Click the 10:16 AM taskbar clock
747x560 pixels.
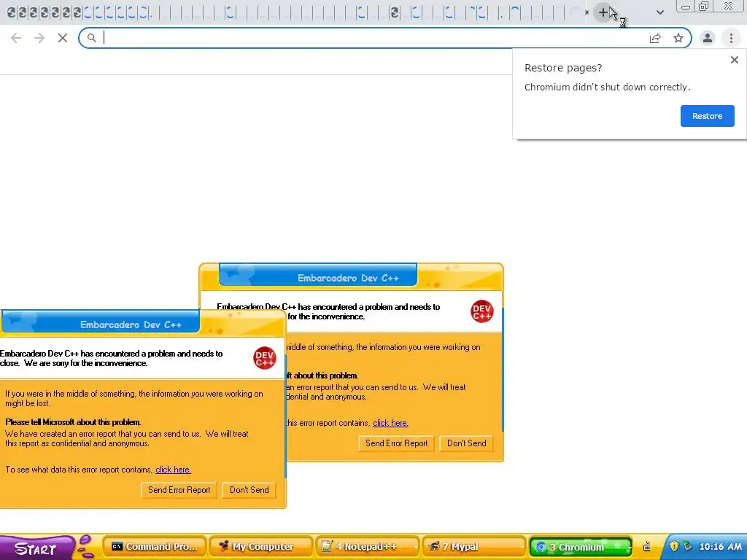pyautogui.click(x=720, y=547)
